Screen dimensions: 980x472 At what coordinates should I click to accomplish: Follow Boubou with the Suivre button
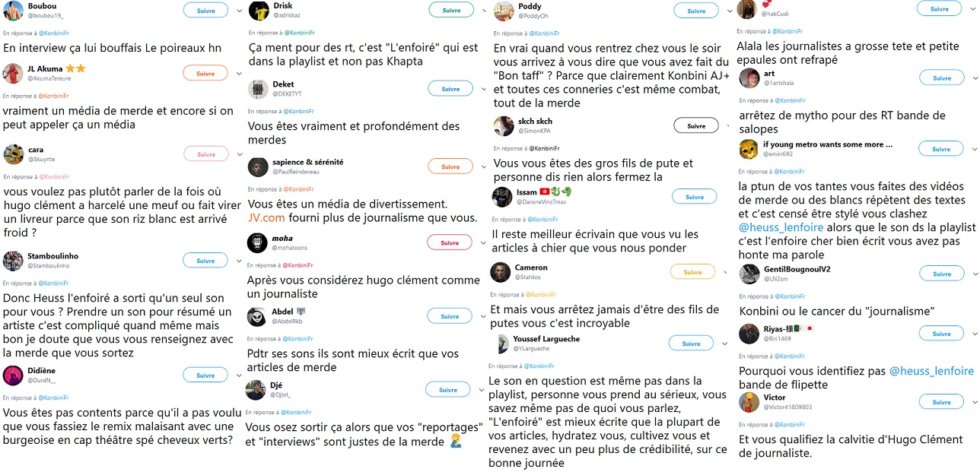[205, 11]
